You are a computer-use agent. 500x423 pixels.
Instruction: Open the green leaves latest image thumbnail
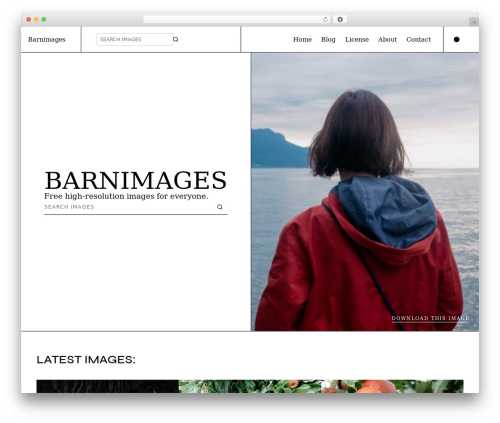[x=250, y=386]
